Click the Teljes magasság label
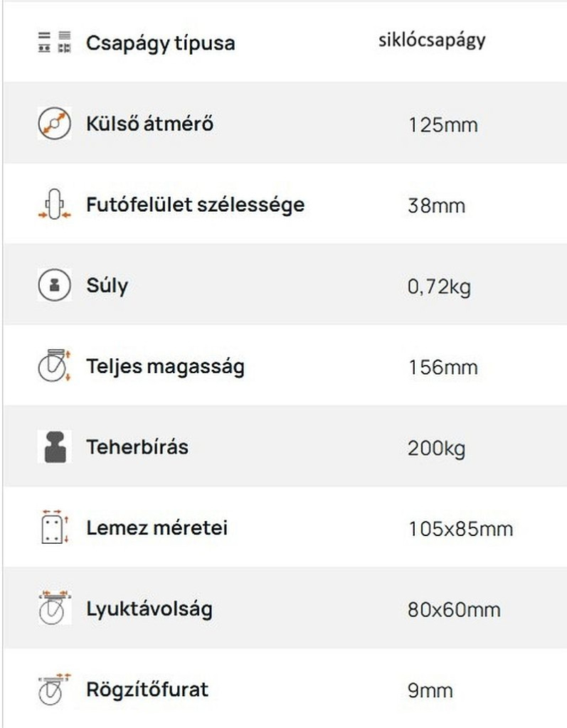Image resolution: width=567 pixels, height=728 pixels. point(165,367)
